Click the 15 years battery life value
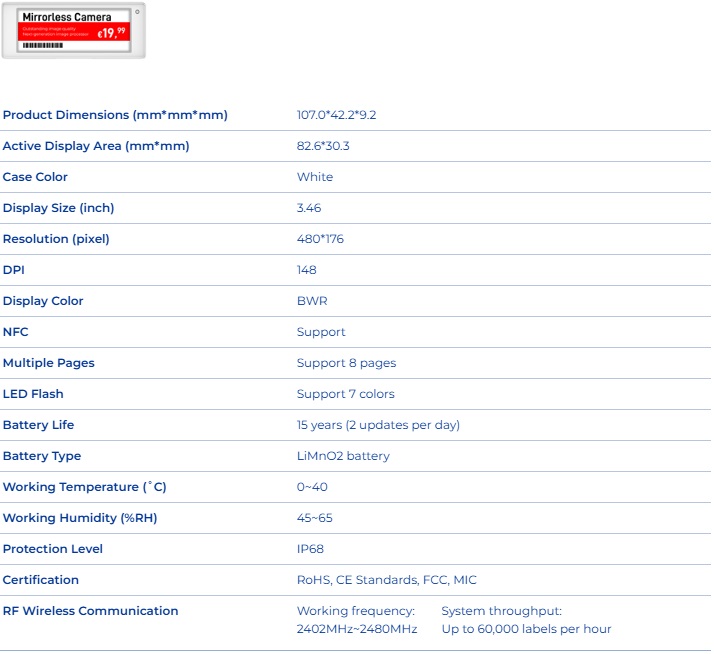Screen dimensions: 714x654 [378, 425]
